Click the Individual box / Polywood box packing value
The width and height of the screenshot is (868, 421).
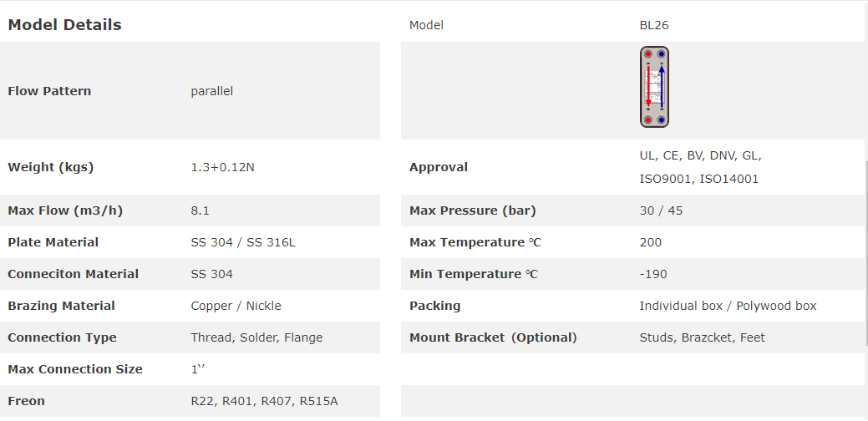pos(728,306)
